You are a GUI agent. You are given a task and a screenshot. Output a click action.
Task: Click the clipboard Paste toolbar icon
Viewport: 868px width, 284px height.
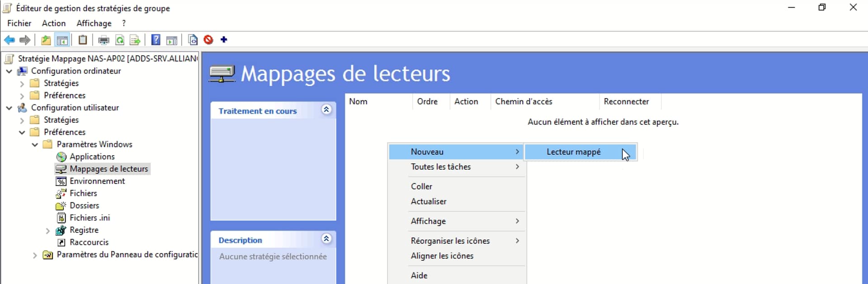(82, 40)
